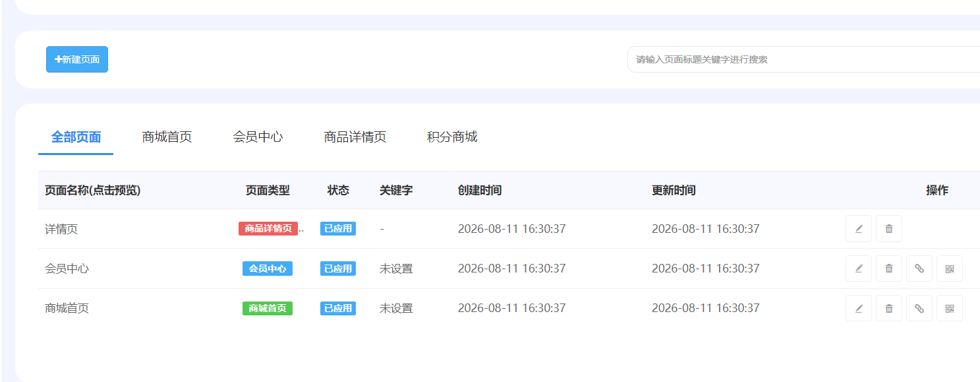Preview the 会员中心 page name in table
Image resolution: width=980 pixels, height=382 pixels.
(67, 269)
